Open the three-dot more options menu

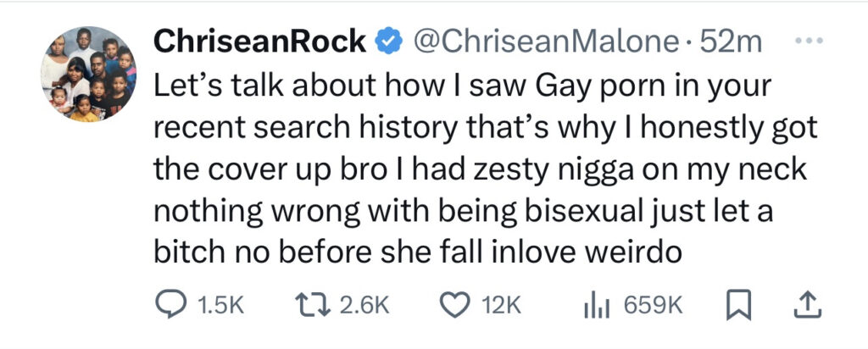[809, 41]
